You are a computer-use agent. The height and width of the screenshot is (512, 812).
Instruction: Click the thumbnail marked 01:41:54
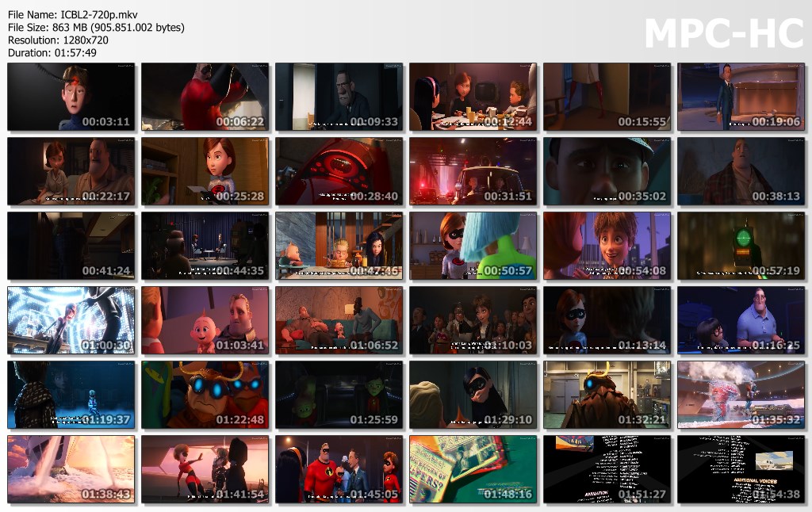[205, 469]
